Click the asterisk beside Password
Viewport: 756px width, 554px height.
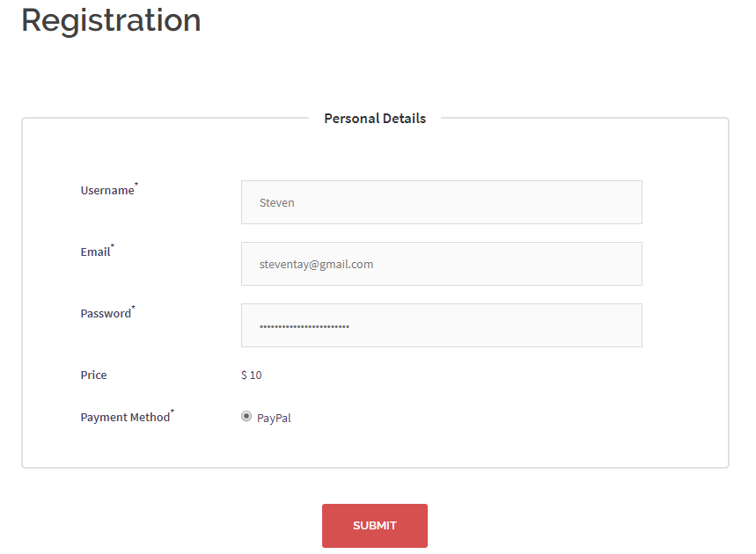(x=133, y=308)
